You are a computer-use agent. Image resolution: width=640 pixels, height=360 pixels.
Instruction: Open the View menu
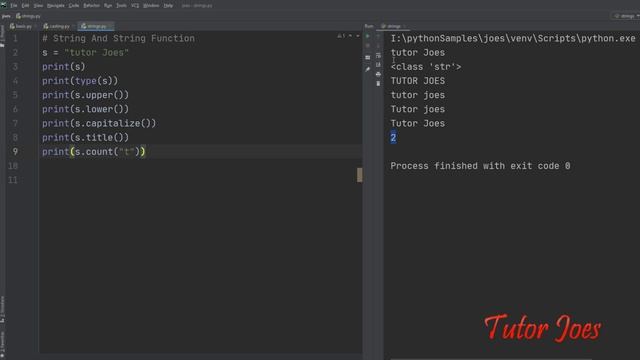[38, 5]
